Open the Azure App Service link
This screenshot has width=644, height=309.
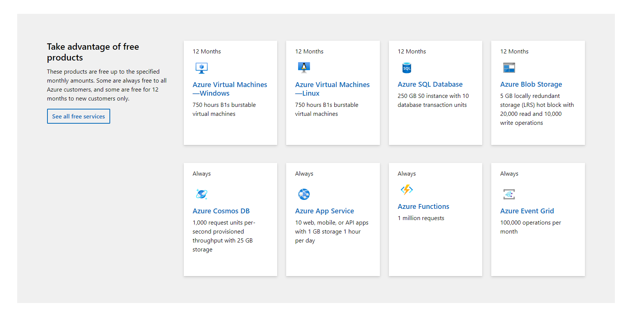pyautogui.click(x=324, y=211)
